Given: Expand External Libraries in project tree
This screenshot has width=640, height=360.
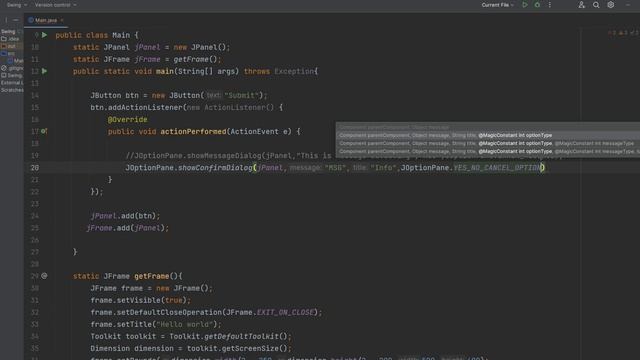Looking at the screenshot, I should pyautogui.click(x=12, y=83).
